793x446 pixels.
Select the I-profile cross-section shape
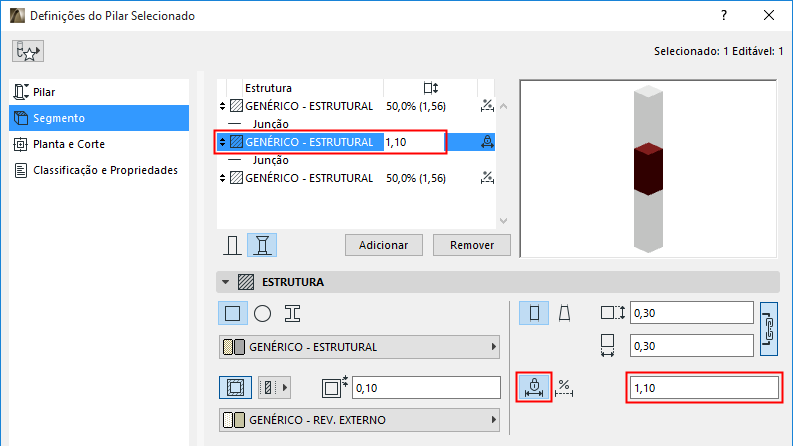pos(292,313)
